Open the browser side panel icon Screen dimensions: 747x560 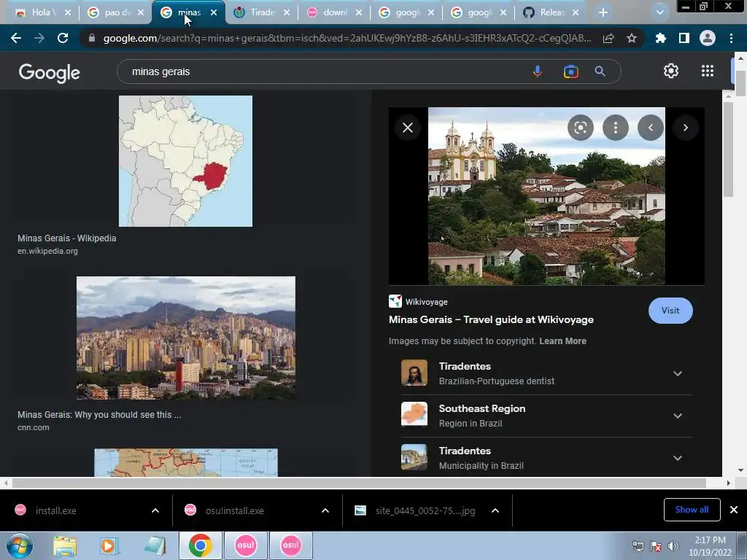[684, 38]
